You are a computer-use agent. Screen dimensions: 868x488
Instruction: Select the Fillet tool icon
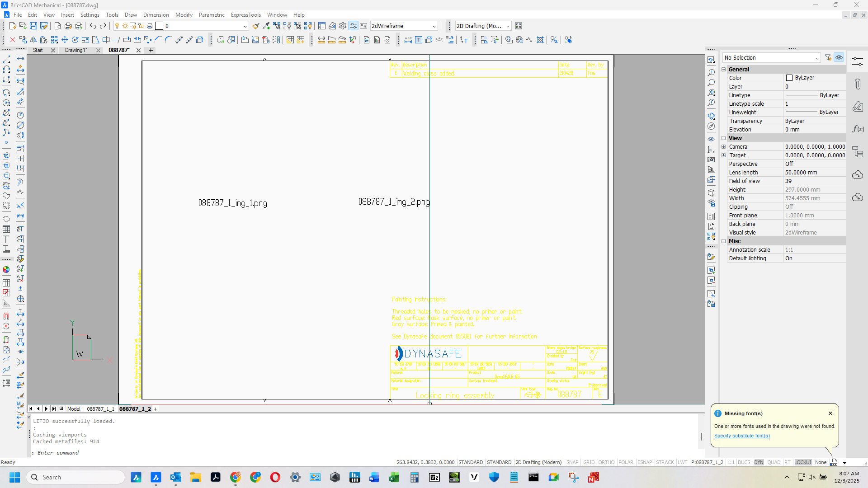click(168, 40)
